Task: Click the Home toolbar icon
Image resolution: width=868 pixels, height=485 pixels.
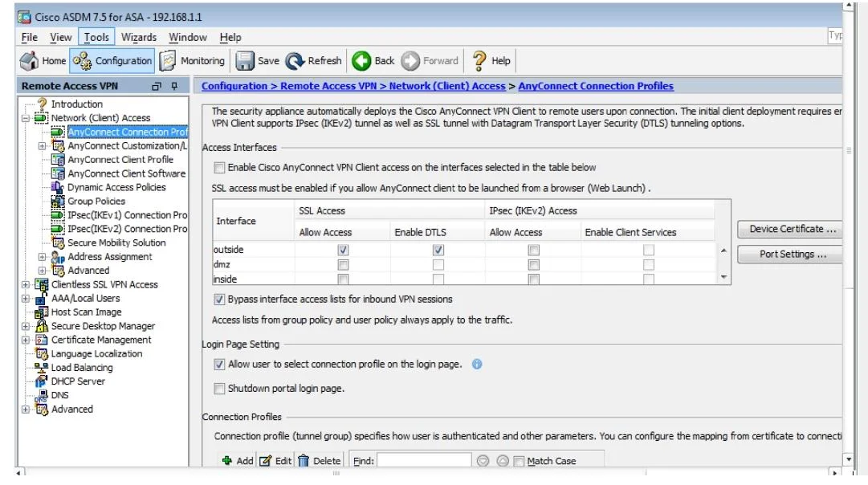Action: pyautogui.click(x=30, y=61)
